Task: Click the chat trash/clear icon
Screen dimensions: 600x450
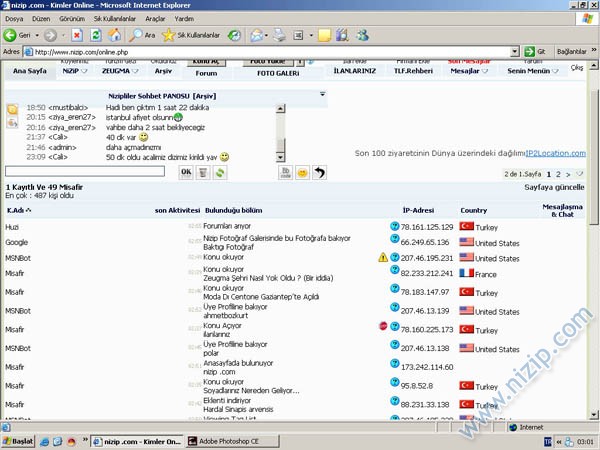Action: pos(203,173)
